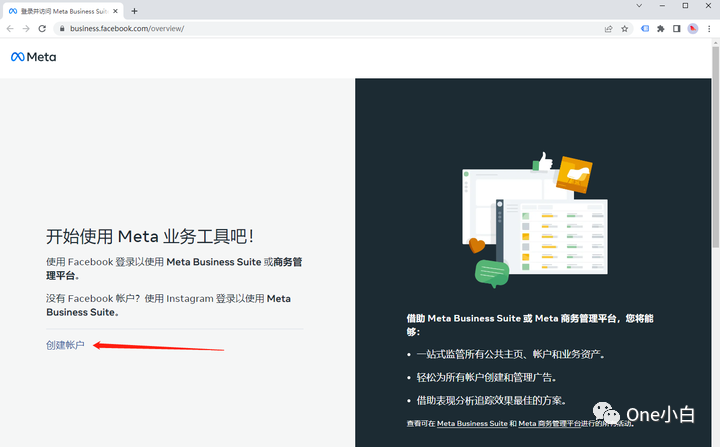Open the Meta 商务管理平台 footer link
The width and height of the screenshot is (720, 447).
pyautogui.click(x=550, y=424)
